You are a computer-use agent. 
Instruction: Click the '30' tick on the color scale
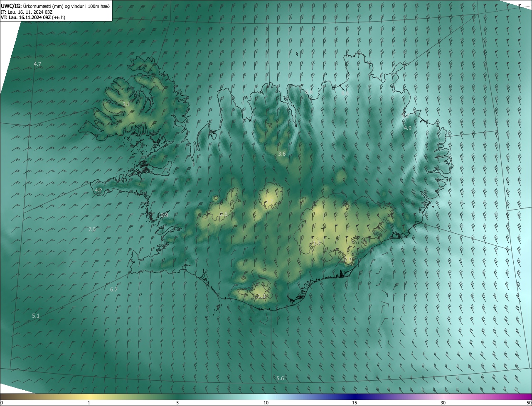pyautogui.click(x=443, y=403)
